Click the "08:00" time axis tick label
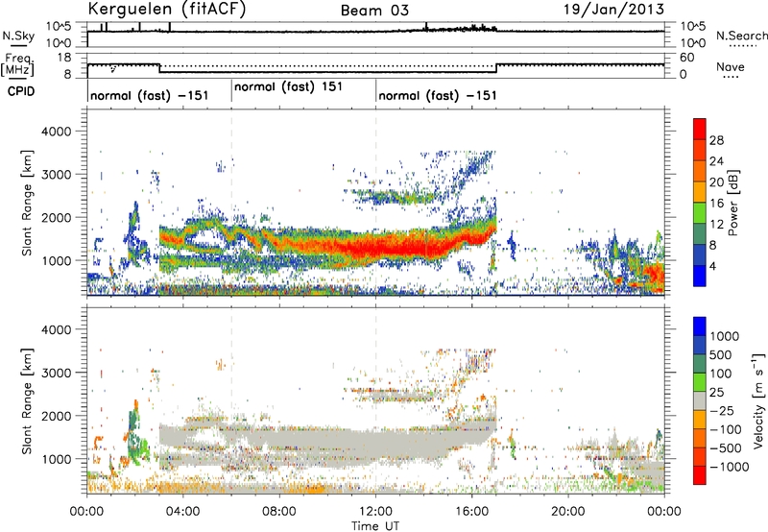This screenshot has height=532, width=768. [278, 512]
